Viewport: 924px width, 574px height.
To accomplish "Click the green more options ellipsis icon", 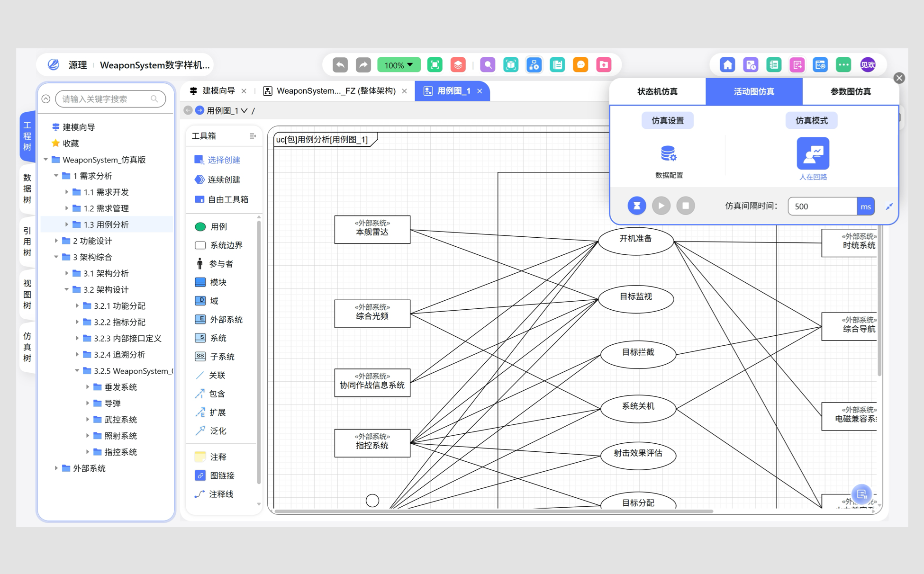I will point(843,65).
